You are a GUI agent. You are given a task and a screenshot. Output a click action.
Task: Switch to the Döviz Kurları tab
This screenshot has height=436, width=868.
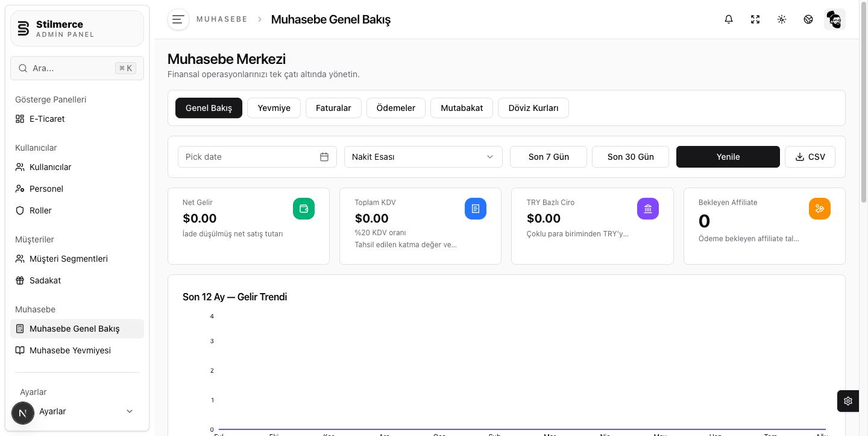coord(533,108)
